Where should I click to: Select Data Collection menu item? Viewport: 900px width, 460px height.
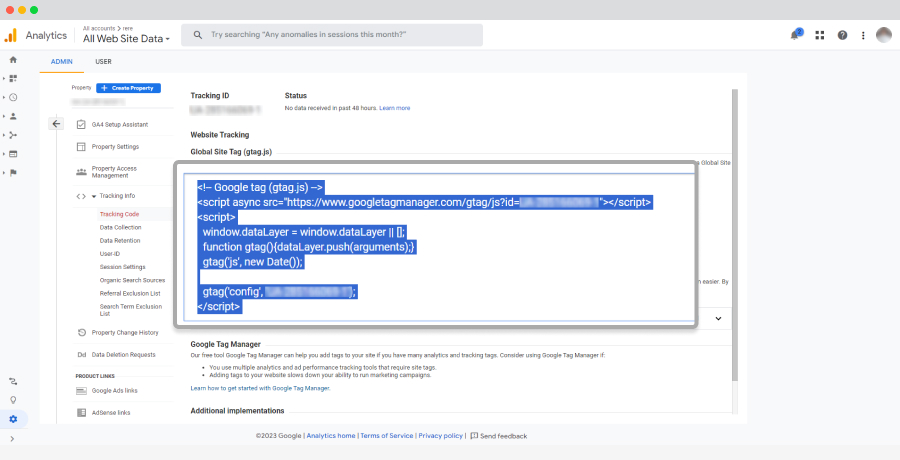(x=121, y=227)
